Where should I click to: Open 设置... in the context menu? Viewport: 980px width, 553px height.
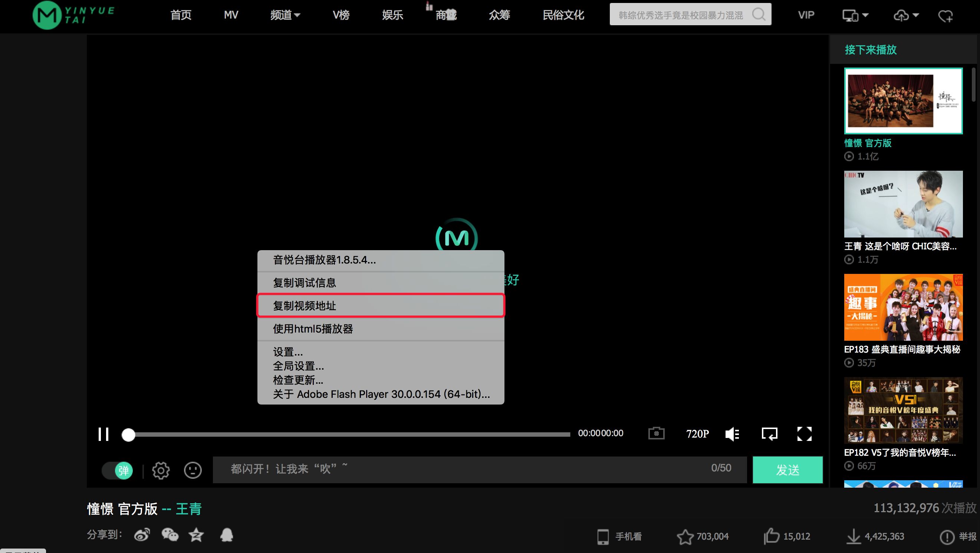tap(381, 352)
